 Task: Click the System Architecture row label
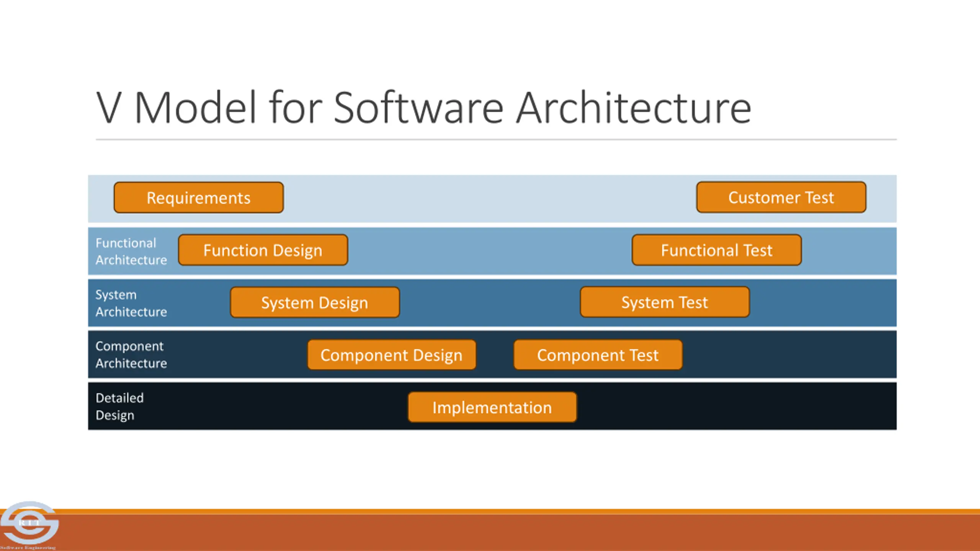click(131, 303)
